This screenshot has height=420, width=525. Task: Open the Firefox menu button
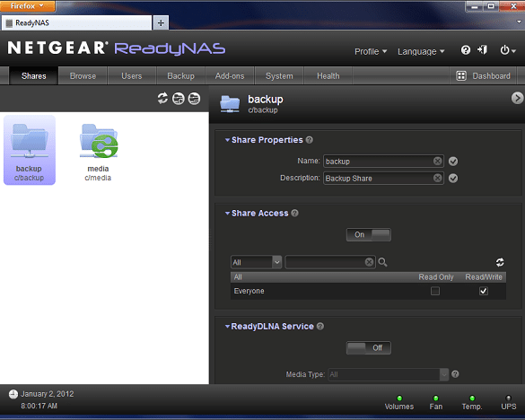pos(28,6)
